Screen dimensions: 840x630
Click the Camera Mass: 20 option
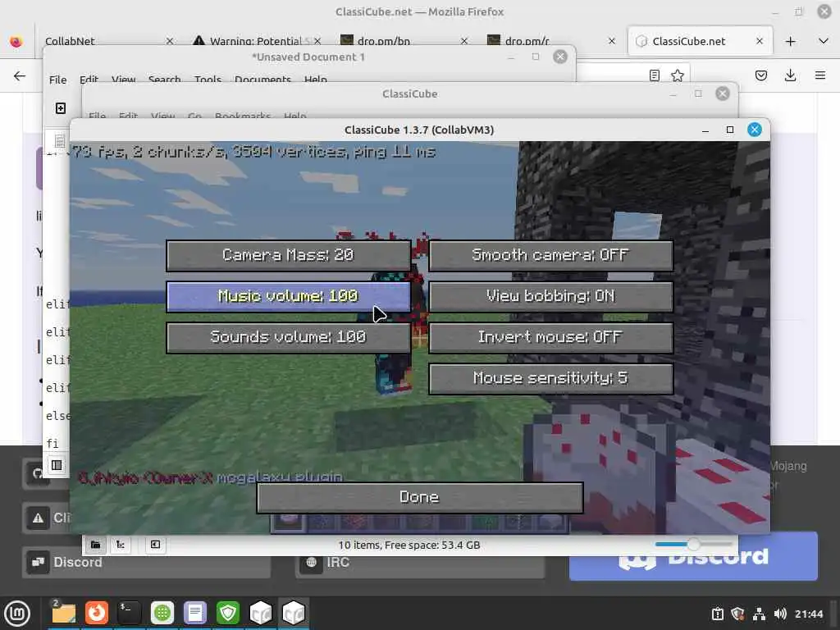click(x=288, y=256)
